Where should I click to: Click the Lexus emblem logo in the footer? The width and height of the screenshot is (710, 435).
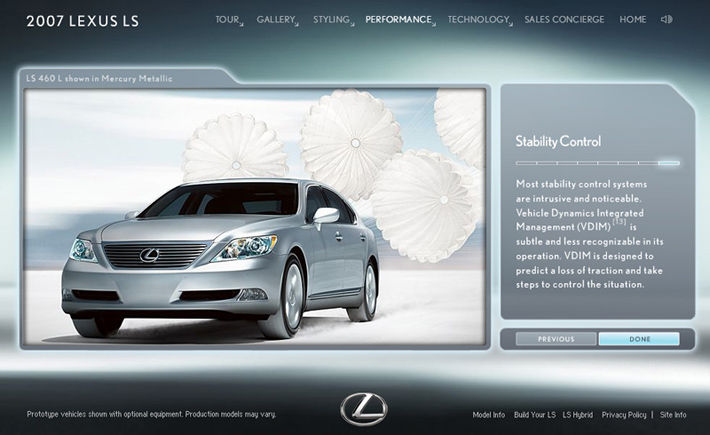364,409
